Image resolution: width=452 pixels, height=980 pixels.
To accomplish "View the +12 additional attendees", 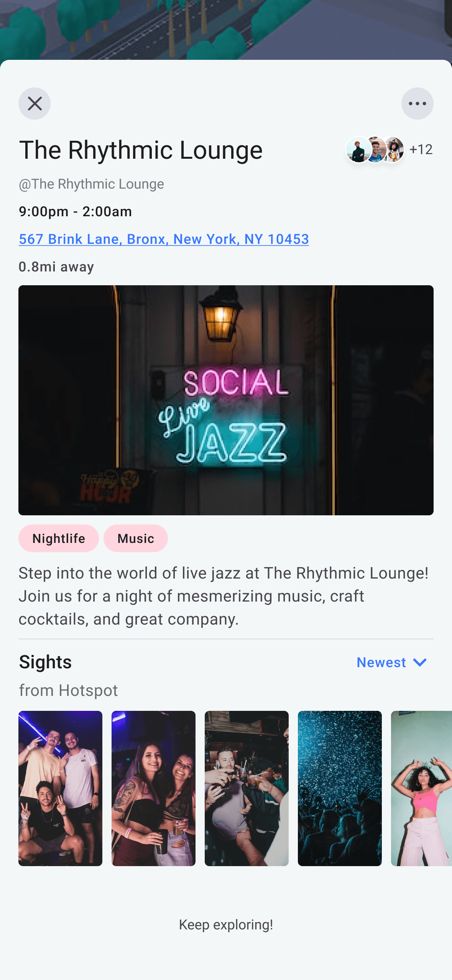I will 421,150.
